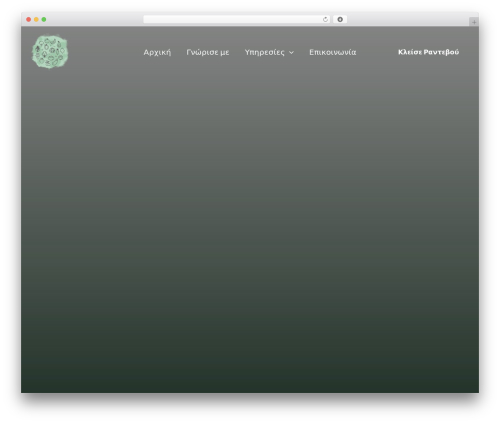500x423 pixels.
Task: Click the red close window button
Action: point(29,19)
